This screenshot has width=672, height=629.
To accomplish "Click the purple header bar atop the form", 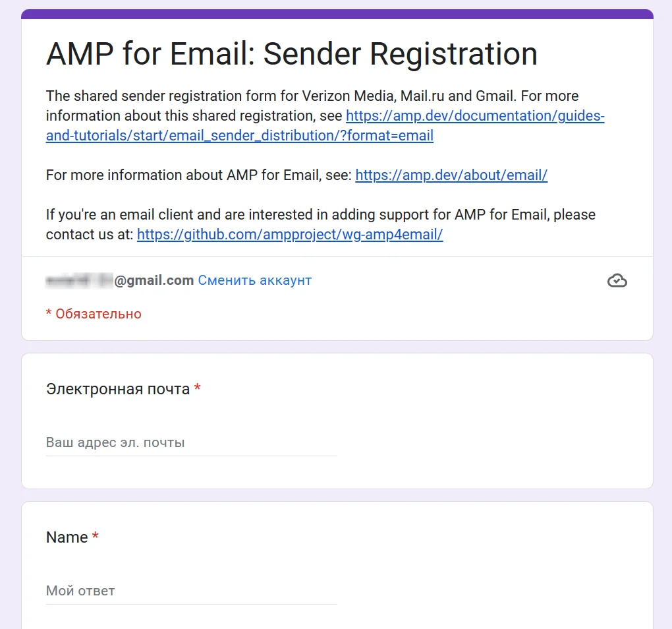I will [337, 14].
